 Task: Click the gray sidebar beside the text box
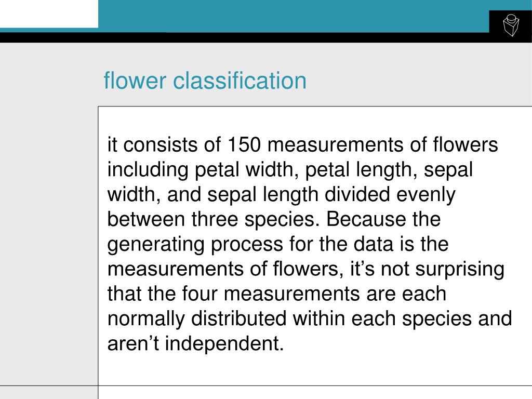pyautogui.click(x=49, y=246)
